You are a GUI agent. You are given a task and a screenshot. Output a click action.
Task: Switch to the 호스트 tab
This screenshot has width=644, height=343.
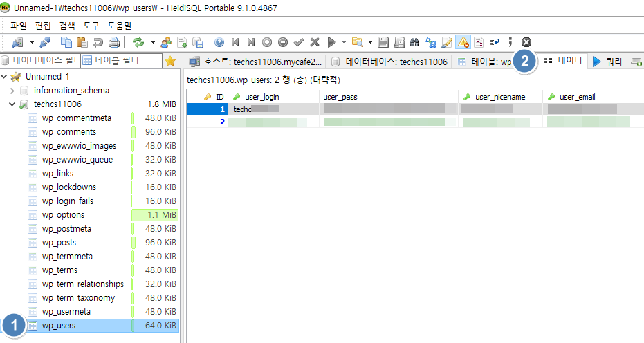pos(255,62)
